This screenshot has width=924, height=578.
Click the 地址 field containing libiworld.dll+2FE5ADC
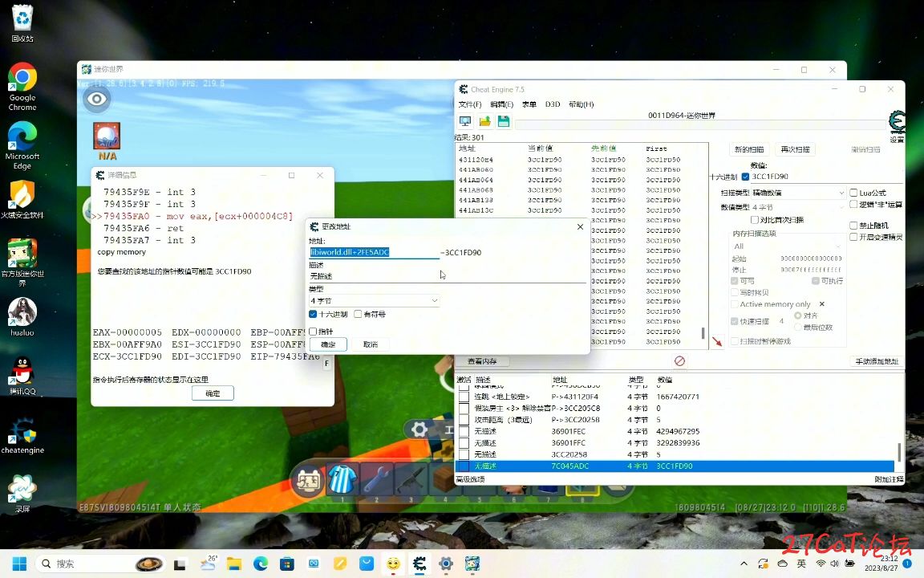(x=374, y=252)
